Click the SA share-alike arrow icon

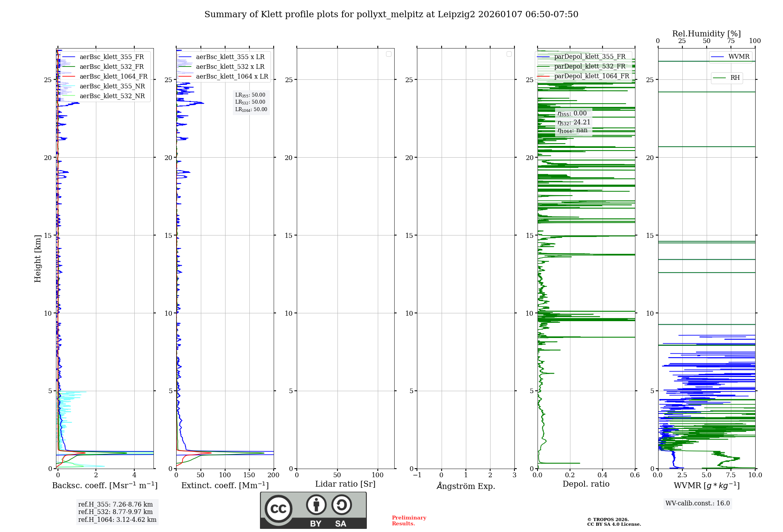341,505
